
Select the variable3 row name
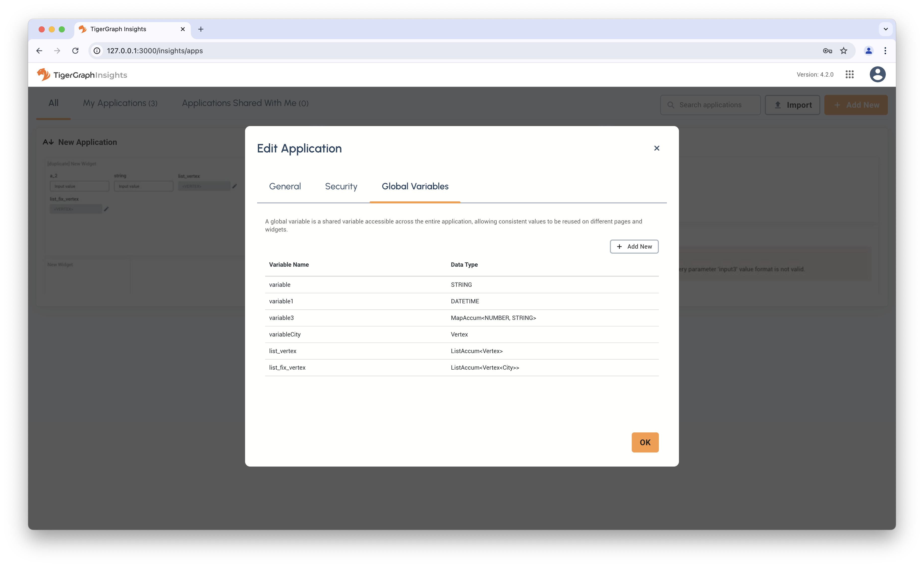[281, 318]
